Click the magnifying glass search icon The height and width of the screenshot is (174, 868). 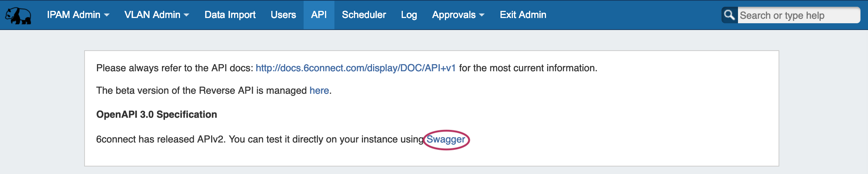pyautogui.click(x=729, y=15)
